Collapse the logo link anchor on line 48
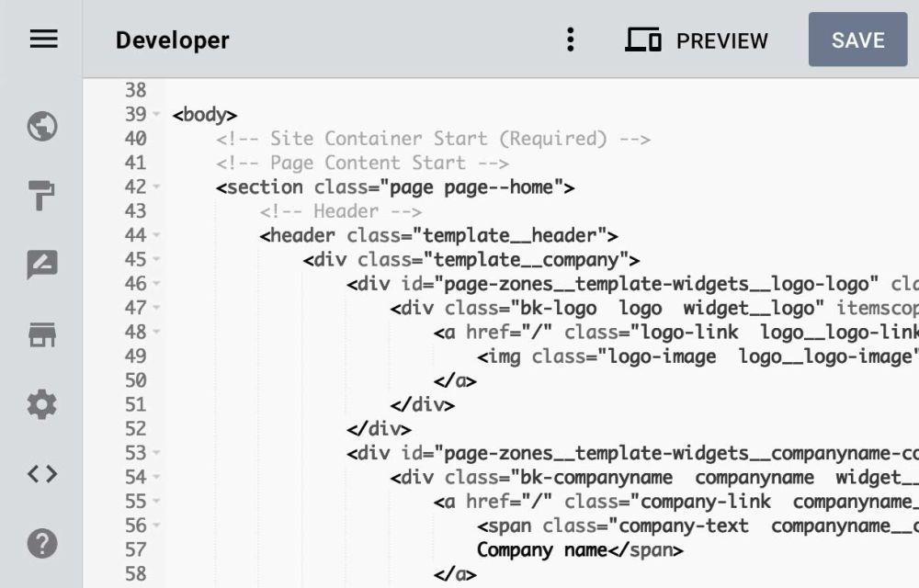919x588 pixels. pos(156,332)
